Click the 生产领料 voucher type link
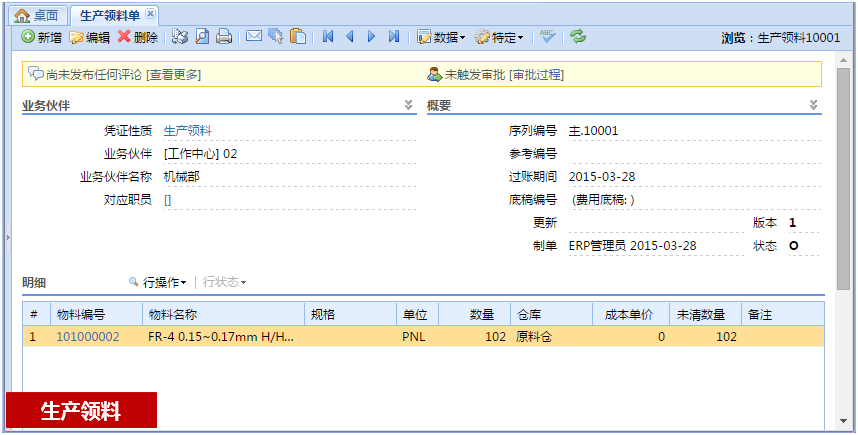The height and width of the screenshot is (435, 858). click(188, 131)
